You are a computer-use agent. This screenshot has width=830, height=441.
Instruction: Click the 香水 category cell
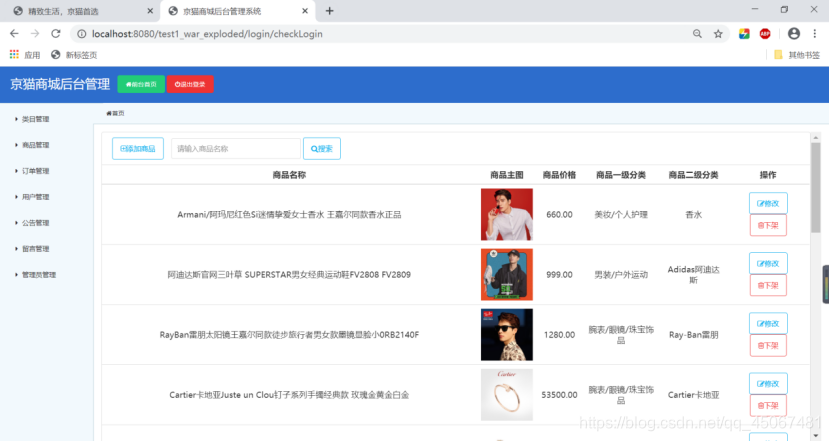pyautogui.click(x=693, y=214)
